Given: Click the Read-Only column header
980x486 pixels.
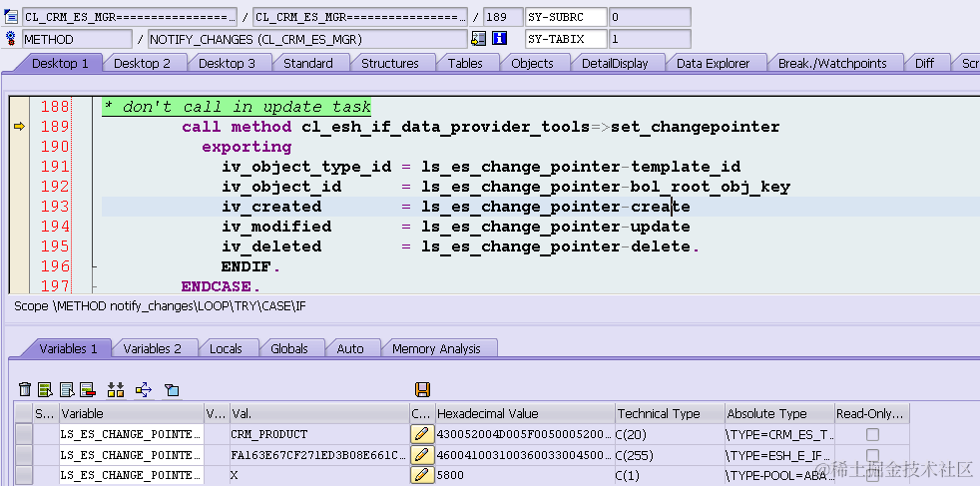Looking at the screenshot, I should pyautogui.click(x=872, y=413).
